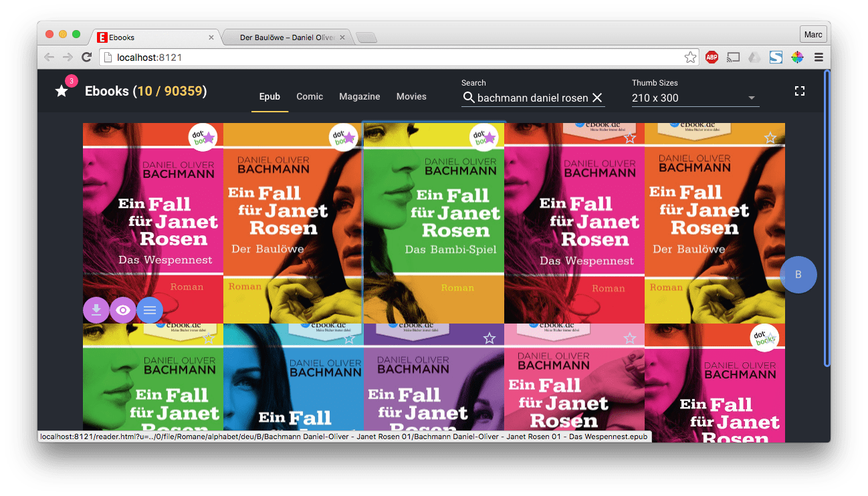Open the Google Drive extension icon
Image resolution: width=868 pixels, height=496 pixels.
click(x=754, y=57)
